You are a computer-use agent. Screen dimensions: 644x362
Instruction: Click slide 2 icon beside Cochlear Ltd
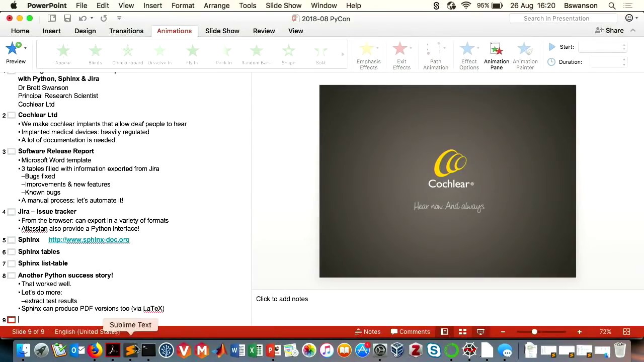[x=12, y=115]
